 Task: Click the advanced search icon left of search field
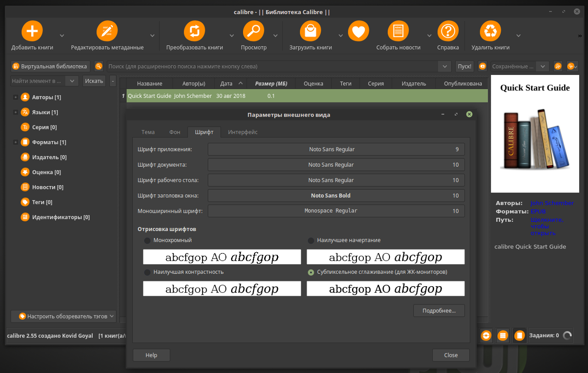[99, 66]
